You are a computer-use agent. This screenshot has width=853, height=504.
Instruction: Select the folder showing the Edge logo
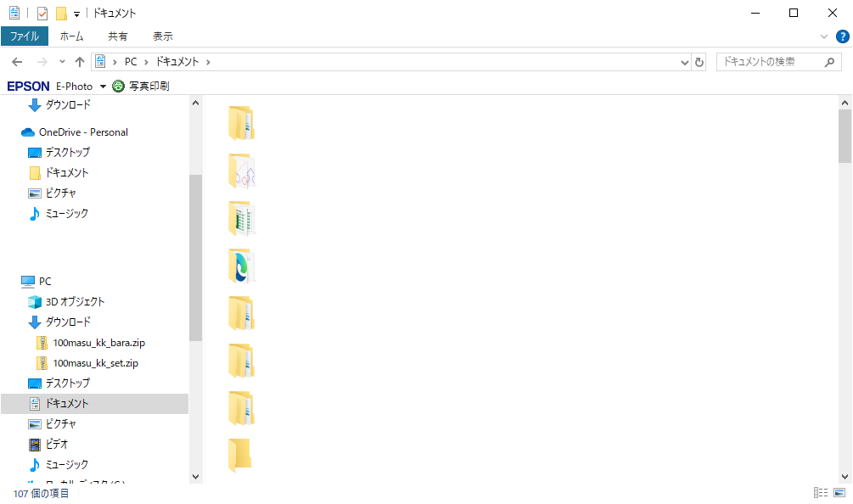point(242,266)
